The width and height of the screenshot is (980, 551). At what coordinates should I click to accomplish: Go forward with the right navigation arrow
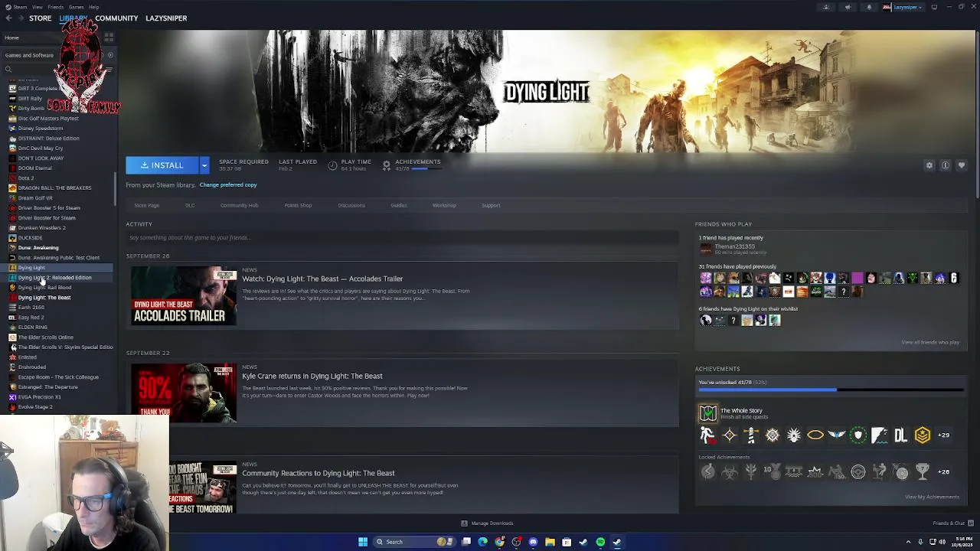21,18
